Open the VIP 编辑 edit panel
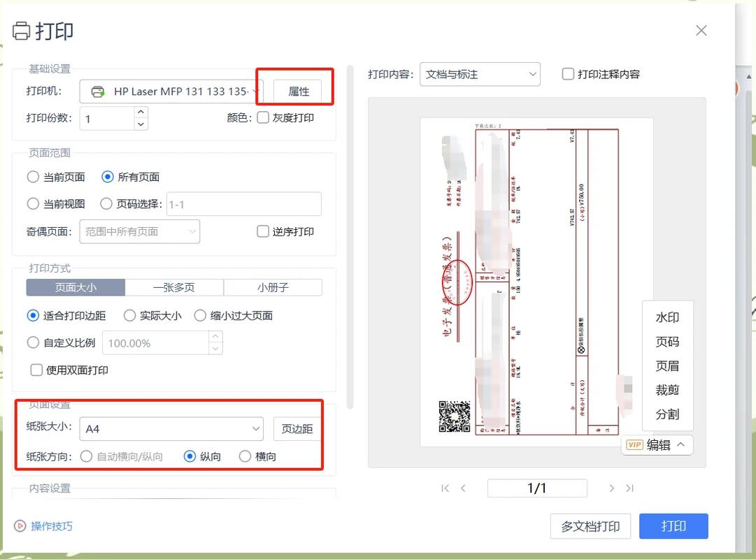 [657, 444]
